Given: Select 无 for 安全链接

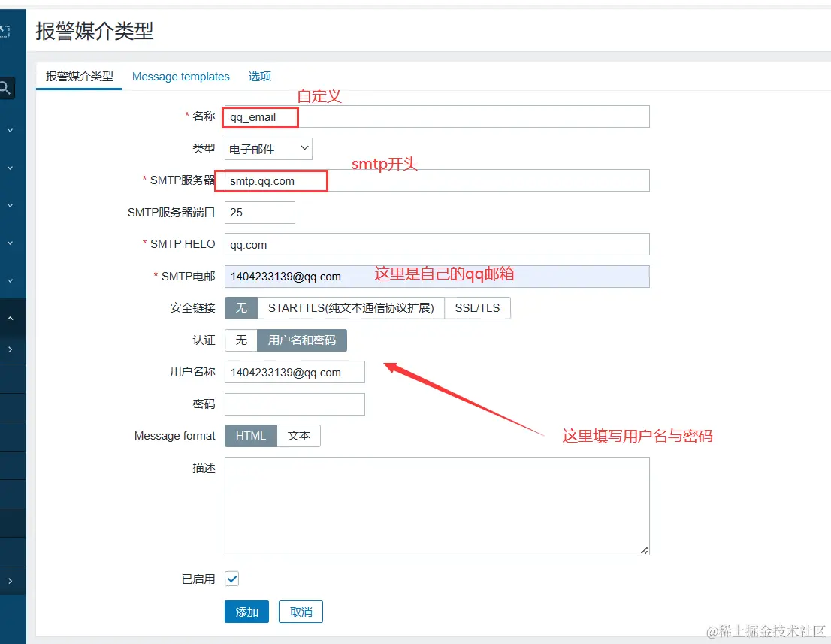Looking at the screenshot, I should [x=241, y=308].
